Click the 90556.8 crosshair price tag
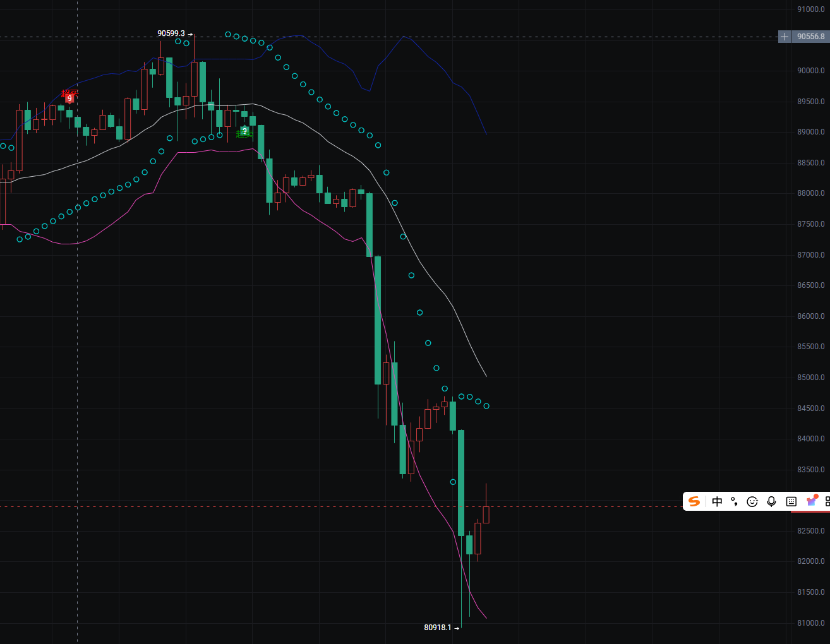 [x=810, y=37]
